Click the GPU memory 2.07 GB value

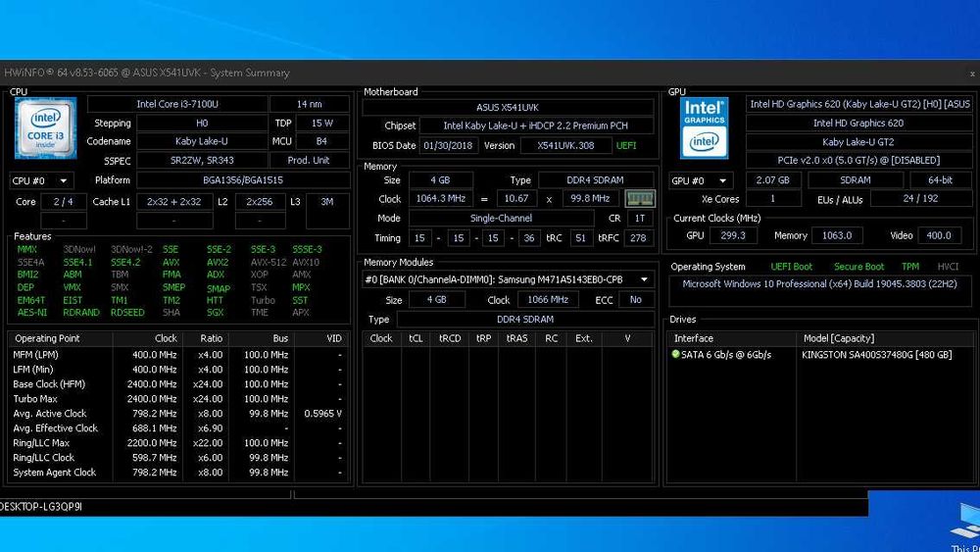773,180
